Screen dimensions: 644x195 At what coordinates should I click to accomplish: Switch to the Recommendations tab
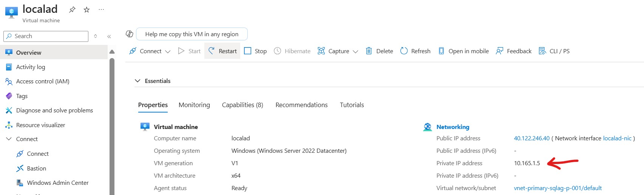[x=301, y=105]
